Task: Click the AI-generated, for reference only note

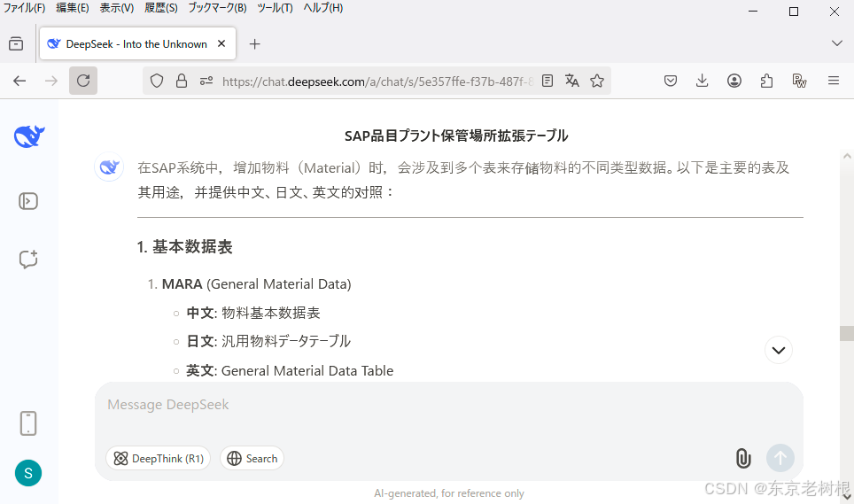Action: click(449, 493)
